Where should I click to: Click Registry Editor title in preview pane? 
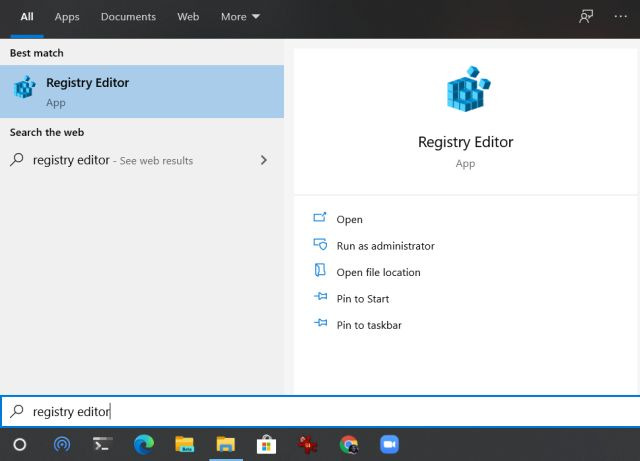(x=465, y=142)
